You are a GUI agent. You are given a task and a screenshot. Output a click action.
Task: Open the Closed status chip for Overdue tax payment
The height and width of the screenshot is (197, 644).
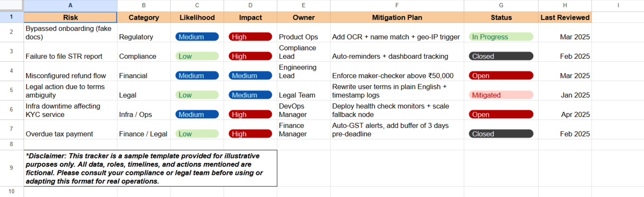pyautogui.click(x=501, y=134)
